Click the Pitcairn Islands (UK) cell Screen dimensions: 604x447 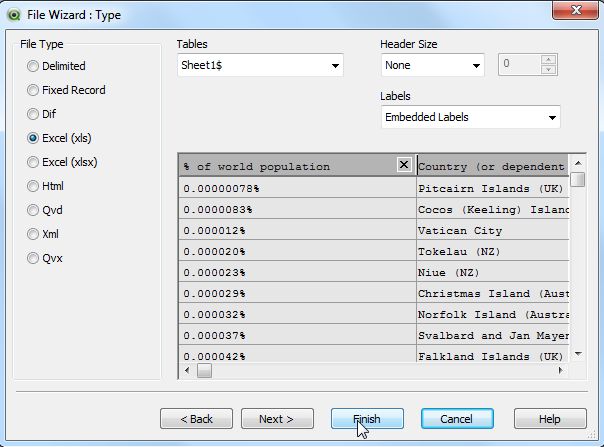(x=493, y=188)
